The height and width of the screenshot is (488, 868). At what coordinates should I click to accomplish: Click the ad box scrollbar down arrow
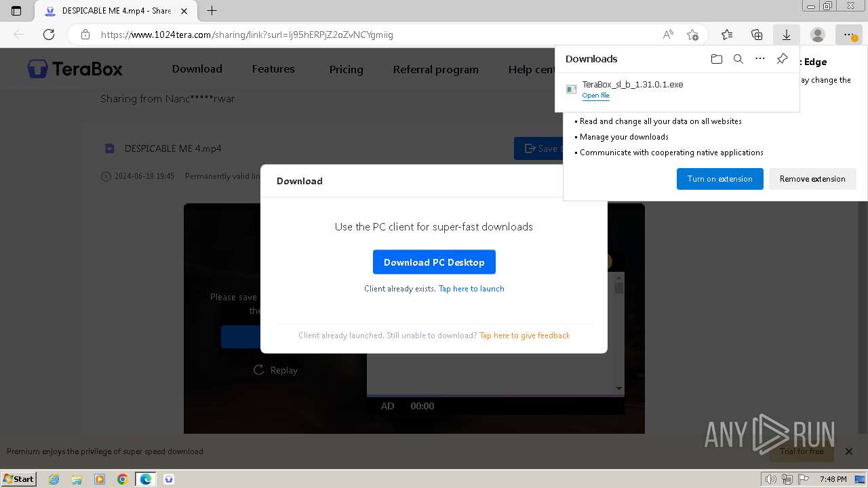619,388
